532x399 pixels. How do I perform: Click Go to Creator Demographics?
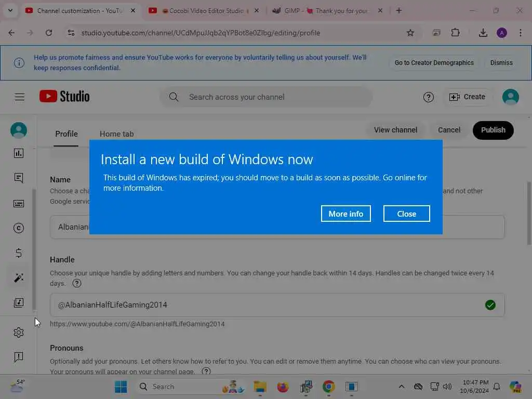coord(434,63)
